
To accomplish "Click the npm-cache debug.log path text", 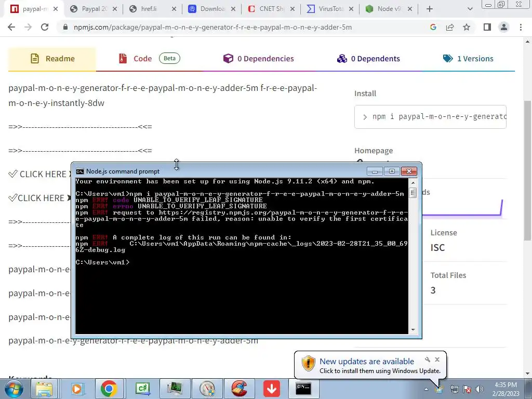I will coord(242,247).
